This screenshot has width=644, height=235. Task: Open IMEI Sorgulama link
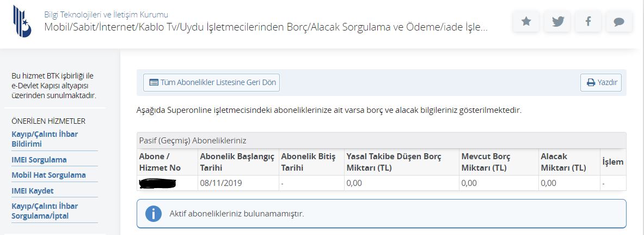click(x=39, y=160)
